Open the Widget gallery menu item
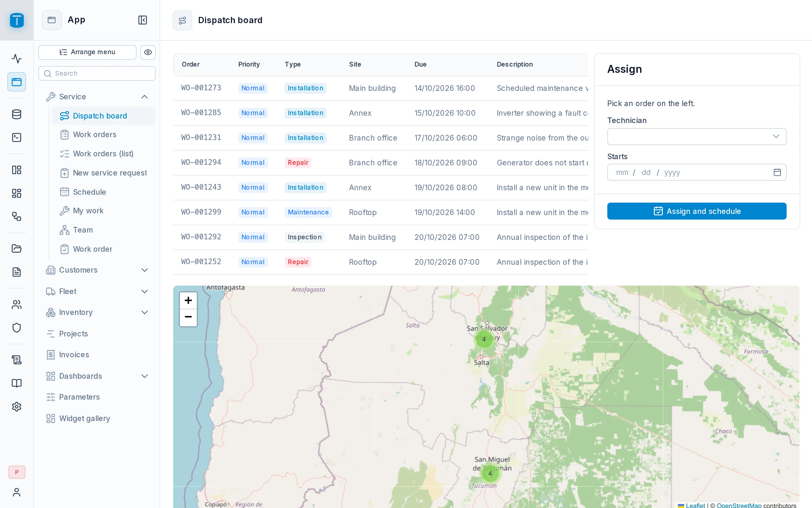Image resolution: width=812 pixels, height=508 pixels. click(97, 418)
